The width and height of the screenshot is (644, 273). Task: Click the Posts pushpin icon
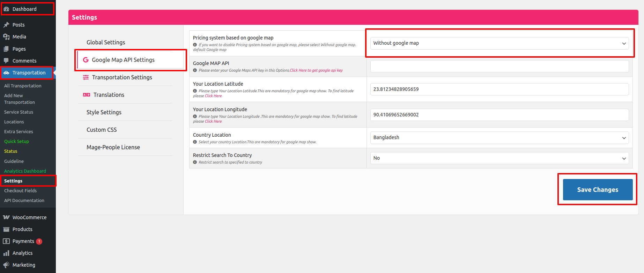pyautogui.click(x=6, y=25)
